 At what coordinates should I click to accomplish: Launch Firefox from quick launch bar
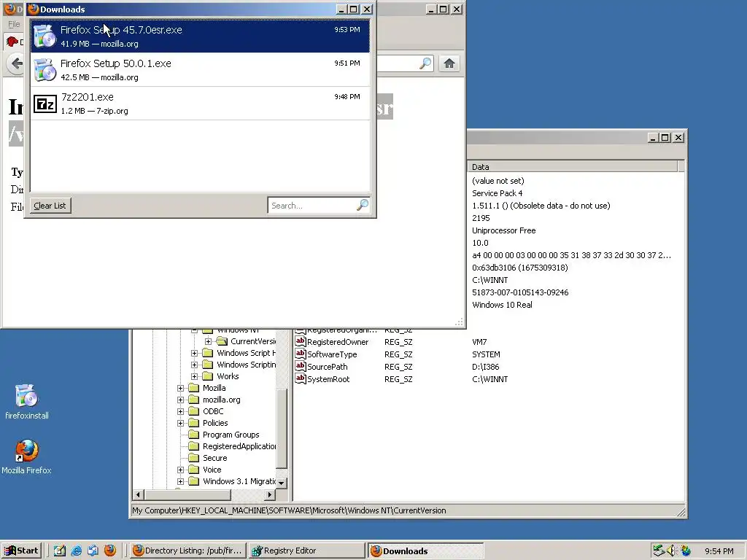coord(109,551)
